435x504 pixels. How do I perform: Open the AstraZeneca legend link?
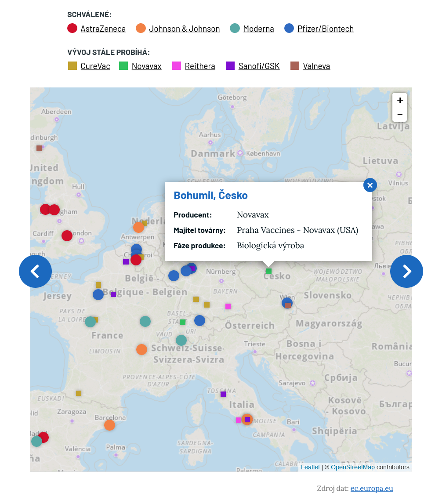[x=103, y=29]
